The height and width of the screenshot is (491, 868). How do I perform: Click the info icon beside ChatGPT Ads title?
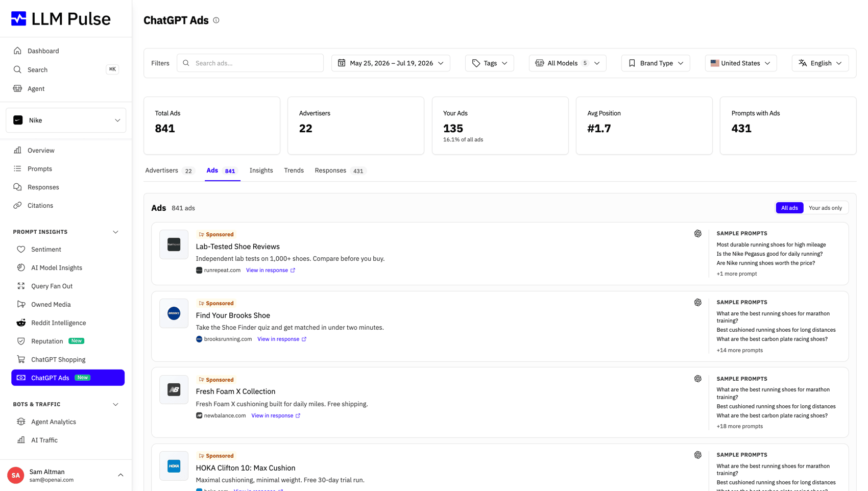pos(216,20)
